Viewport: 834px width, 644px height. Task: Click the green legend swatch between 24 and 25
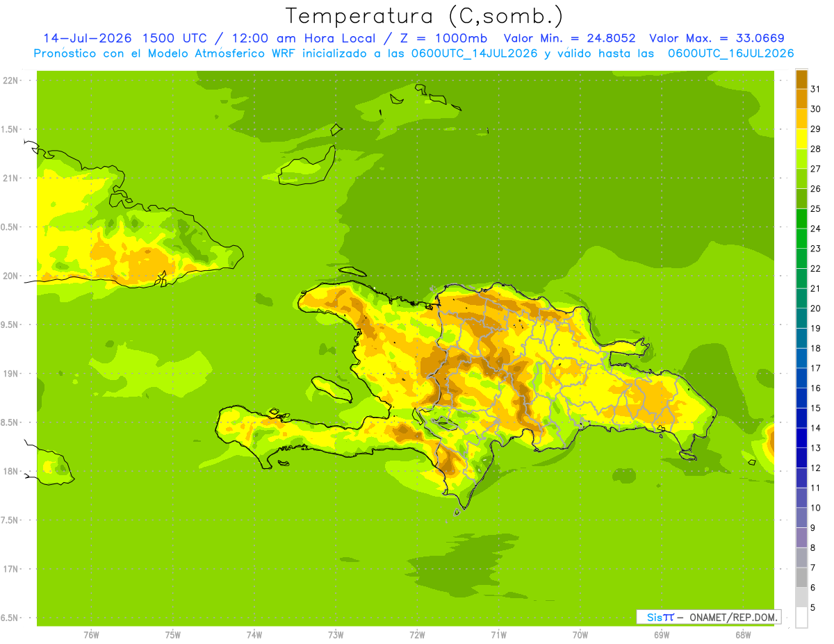tap(801, 218)
